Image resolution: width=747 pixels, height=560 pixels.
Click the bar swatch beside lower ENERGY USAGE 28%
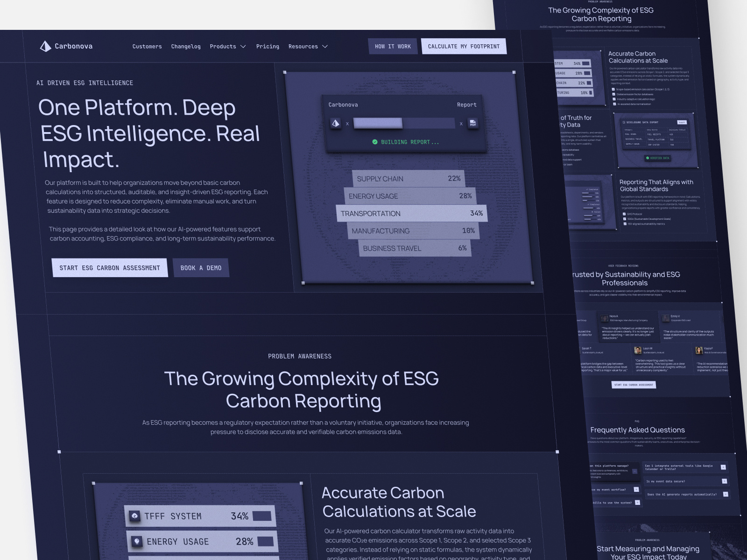click(x=267, y=541)
